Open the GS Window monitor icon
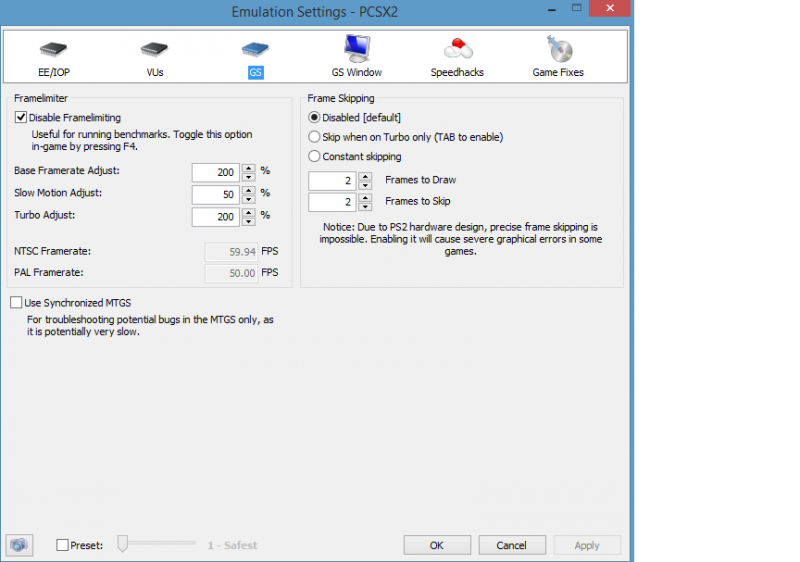Screen dimensions: 800x562 (357, 48)
